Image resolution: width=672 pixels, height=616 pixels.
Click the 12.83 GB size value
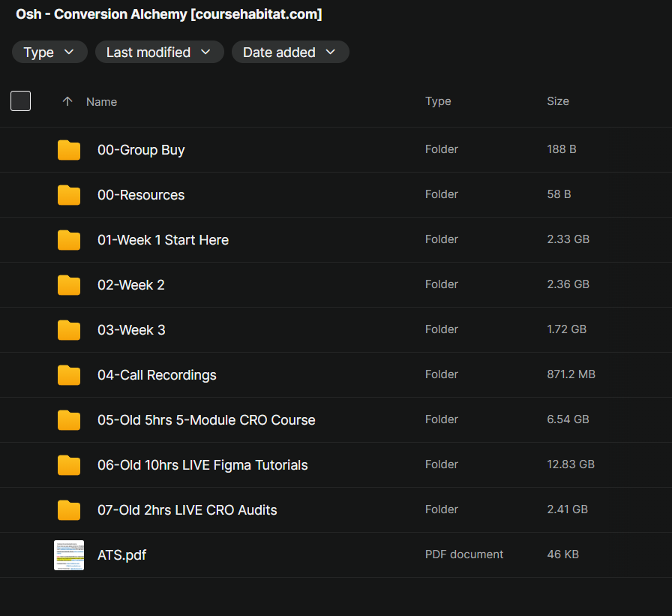(x=571, y=464)
